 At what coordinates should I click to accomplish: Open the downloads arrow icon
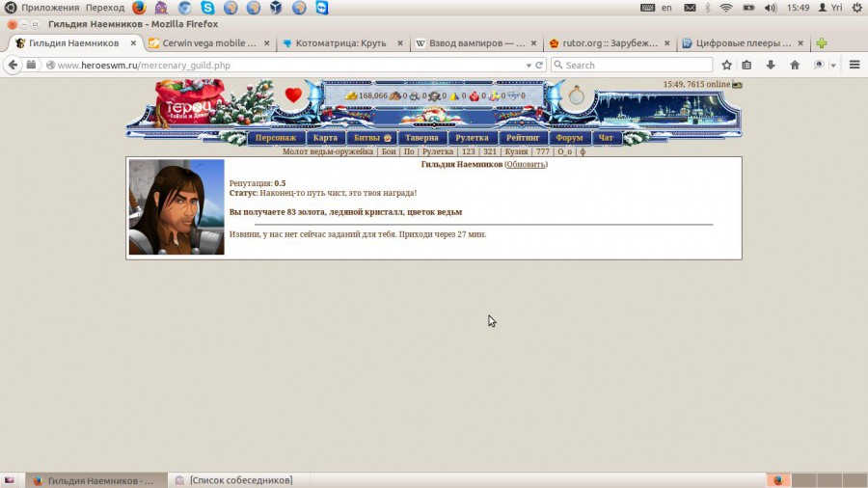771,65
